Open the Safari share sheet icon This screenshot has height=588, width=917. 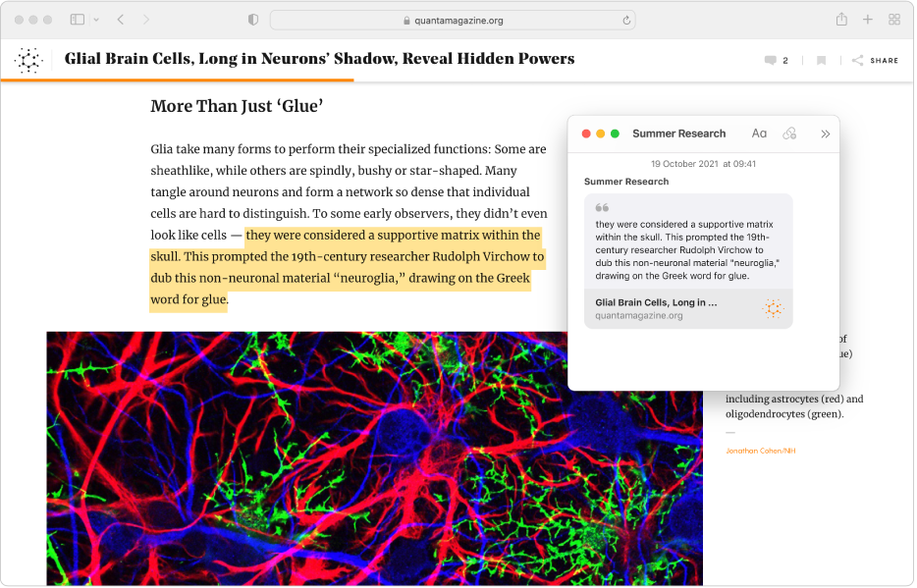(841, 20)
